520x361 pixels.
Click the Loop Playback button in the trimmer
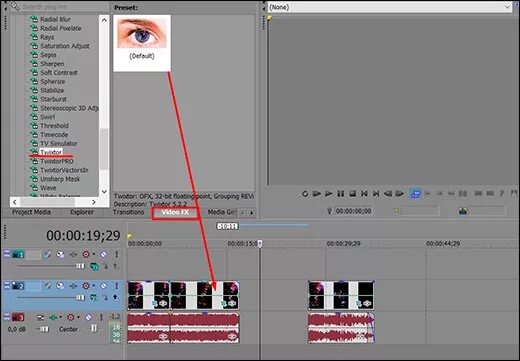click(x=305, y=194)
